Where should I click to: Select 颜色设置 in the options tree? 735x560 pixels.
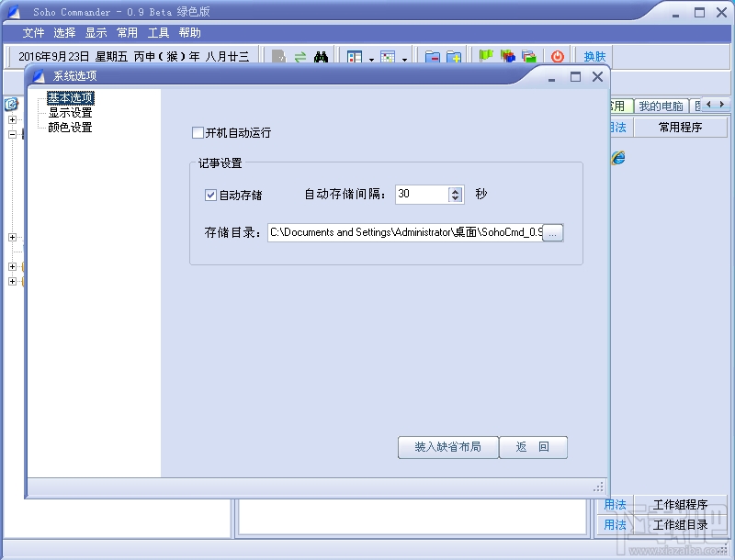click(x=71, y=128)
